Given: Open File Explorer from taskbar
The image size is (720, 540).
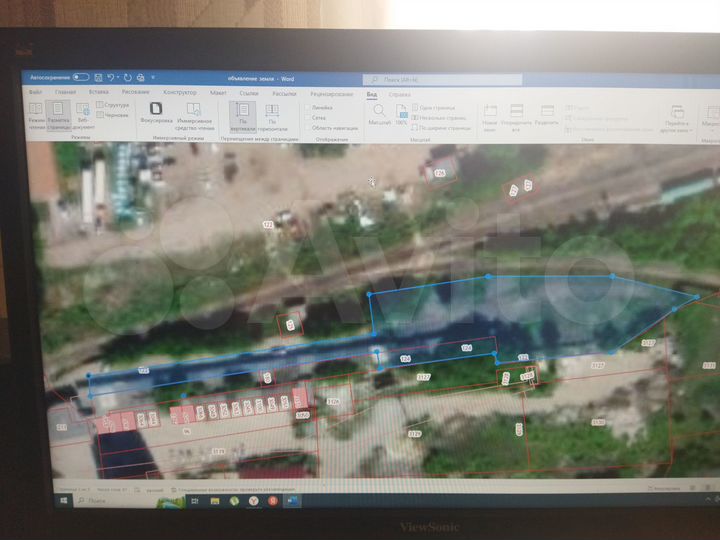Looking at the screenshot, I should [214, 501].
